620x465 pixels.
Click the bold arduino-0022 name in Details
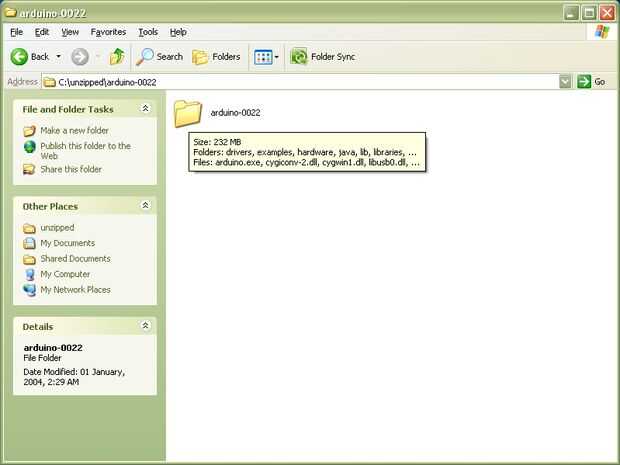53,348
